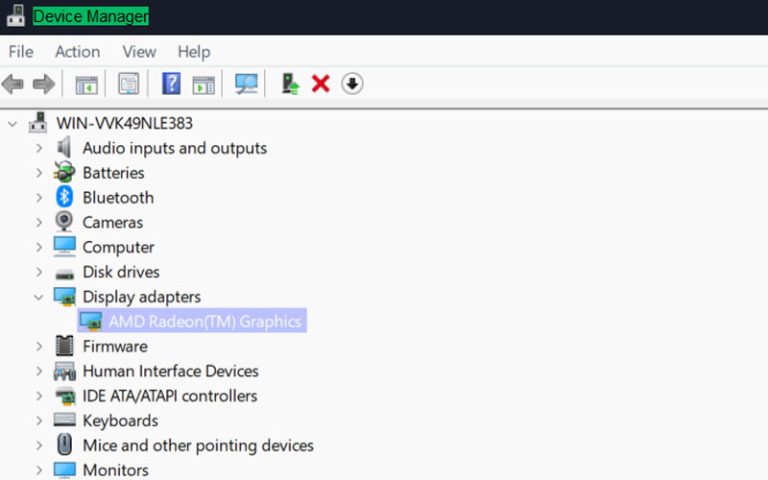Screen dimensions: 768x480
Task: Click the chip icon beside Firmware
Action: (64, 346)
